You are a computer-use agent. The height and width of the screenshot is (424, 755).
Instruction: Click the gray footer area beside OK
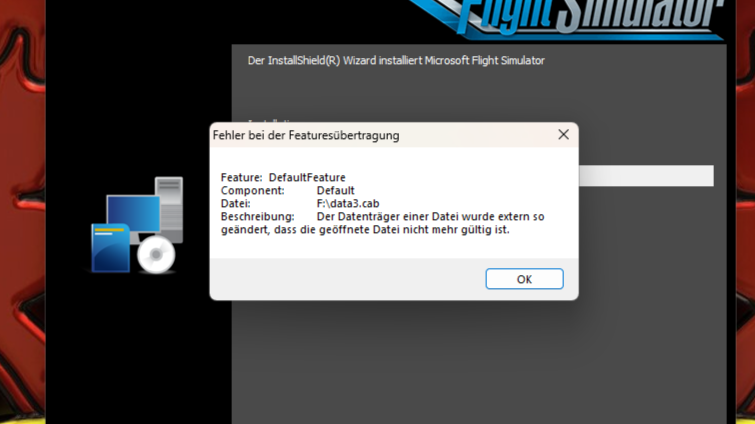[x=347, y=279]
